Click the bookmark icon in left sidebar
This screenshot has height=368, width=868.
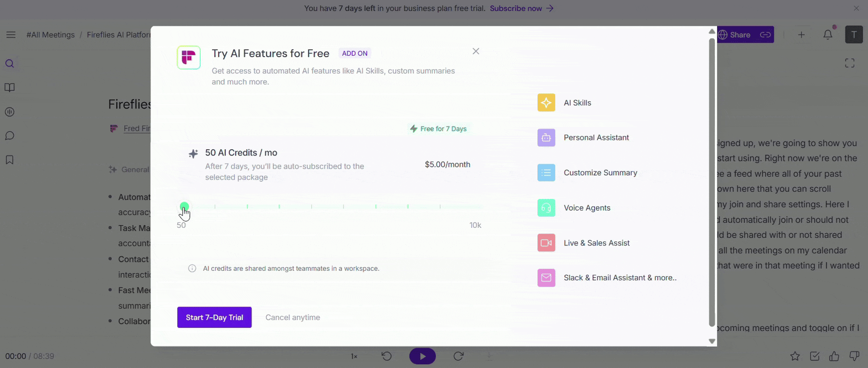tap(9, 160)
